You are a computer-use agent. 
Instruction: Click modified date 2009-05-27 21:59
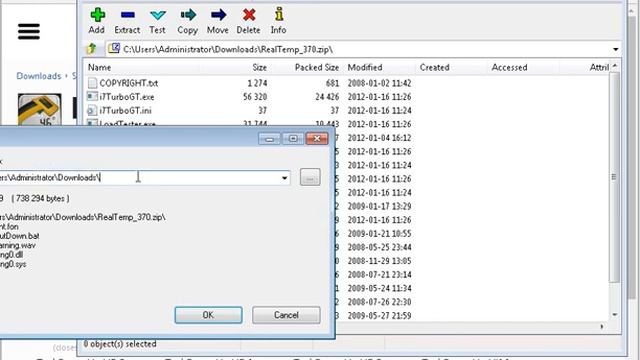(379, 316)
